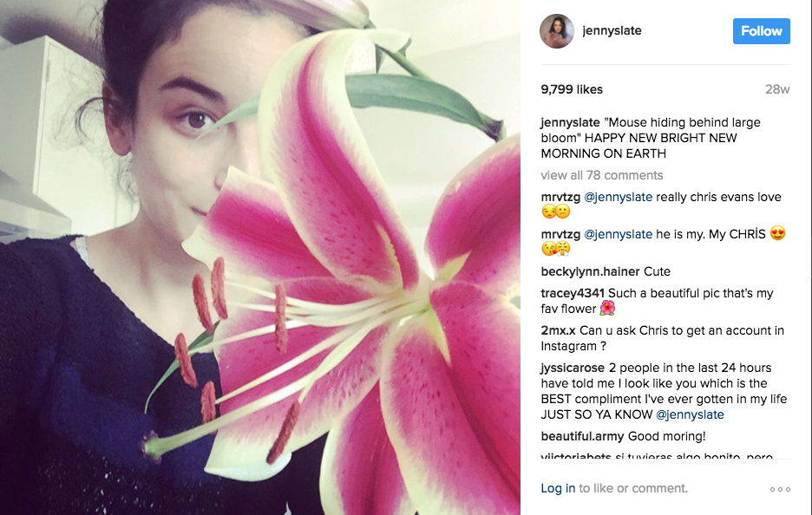The height and width of the screenshot is (515, 812).
Task: Click the 28w post timestamp
Action: coord(777,89)
